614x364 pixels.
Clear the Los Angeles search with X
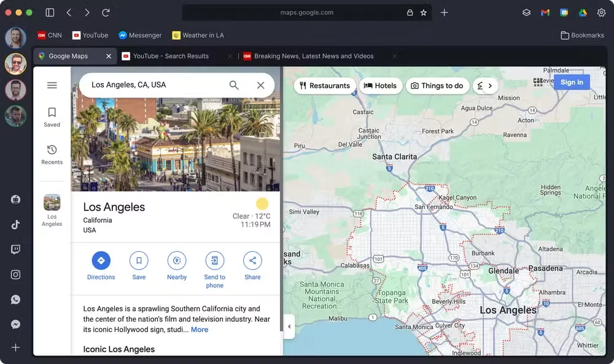click(260, 85)
